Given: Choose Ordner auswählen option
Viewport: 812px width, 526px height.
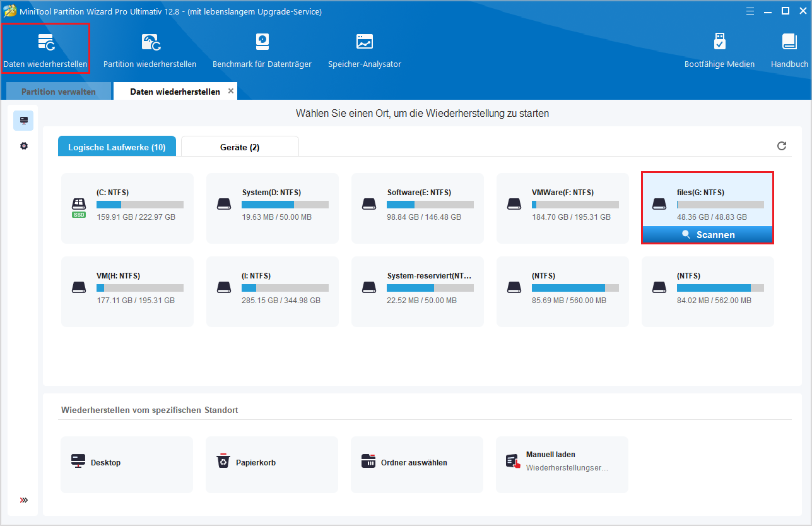Looking at the screenshot, I should [x=417, y=464].
